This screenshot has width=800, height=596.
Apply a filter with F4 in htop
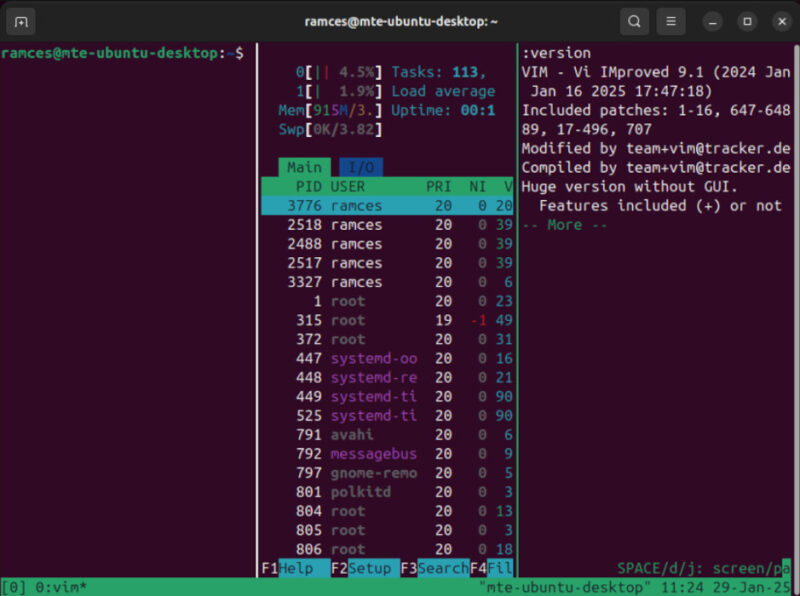click(x=492, y=567)
